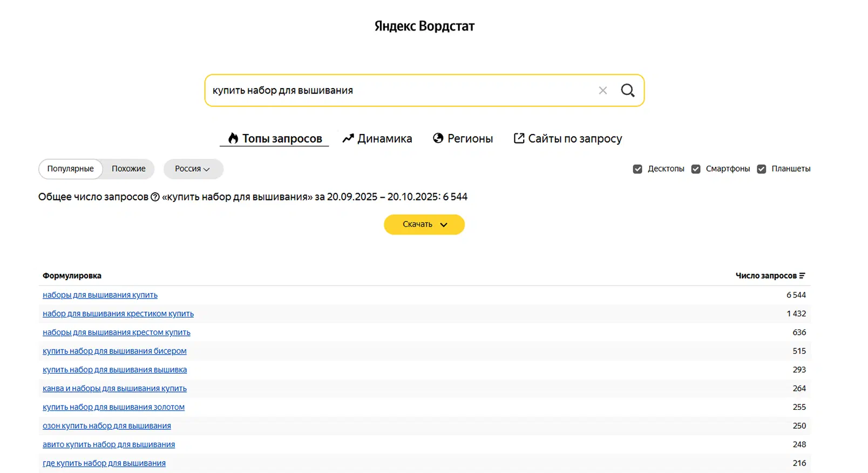This screenshot has height=473, width=868.
Task: Open link купить набор для вышивания золотом
Action: click(x=113, y=407)
